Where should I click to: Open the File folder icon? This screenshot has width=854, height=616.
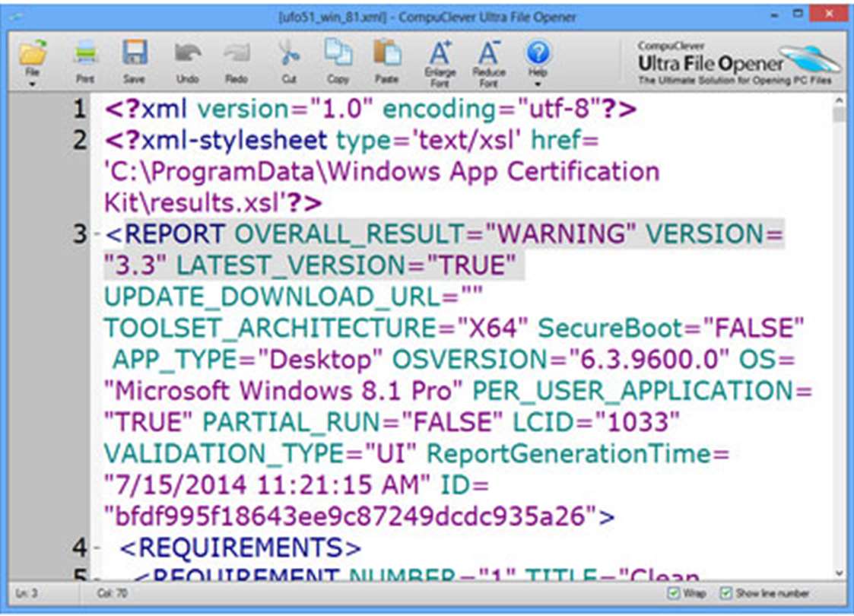tap(33, 53)
